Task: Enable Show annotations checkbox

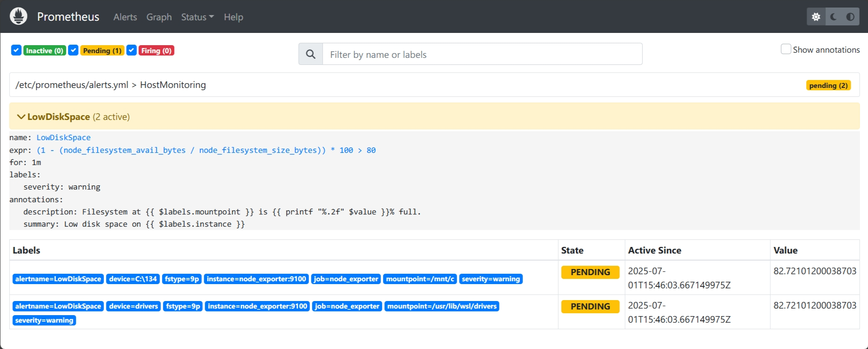Action: click(x=786, y=49)
